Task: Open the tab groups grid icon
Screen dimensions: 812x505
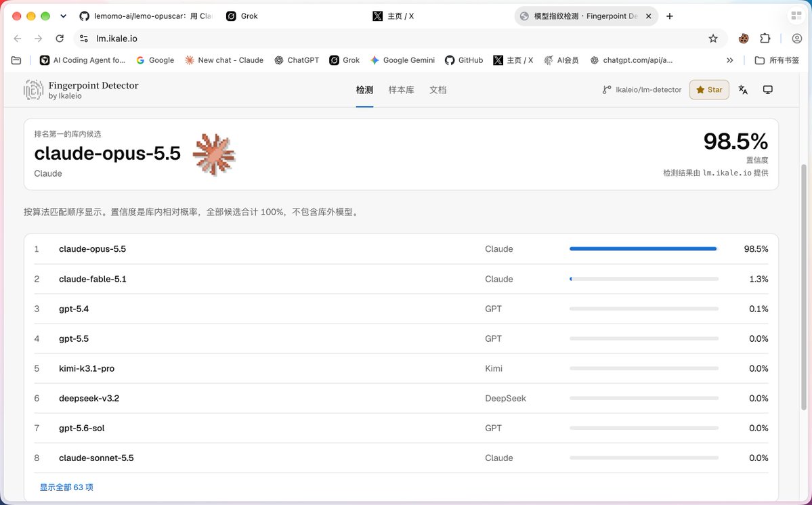Action: point(796,16)
